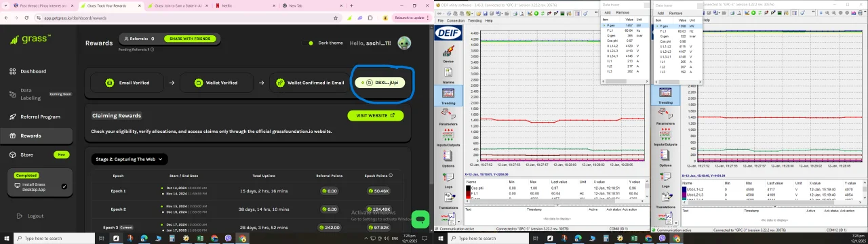Click Add in the left Data tracer
This screenshot has height=244, width=868.
[608, 13]
